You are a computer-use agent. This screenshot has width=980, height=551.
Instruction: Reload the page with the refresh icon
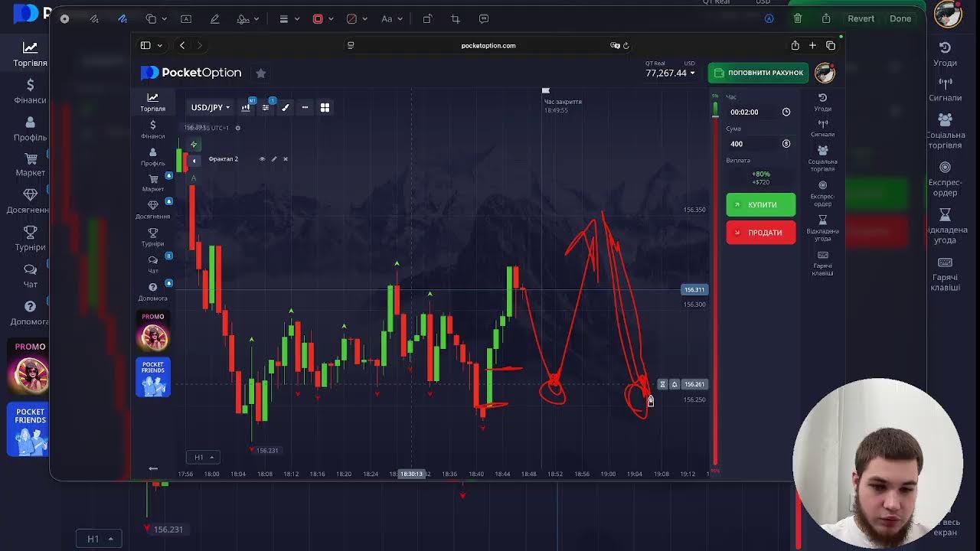[626, 45]
